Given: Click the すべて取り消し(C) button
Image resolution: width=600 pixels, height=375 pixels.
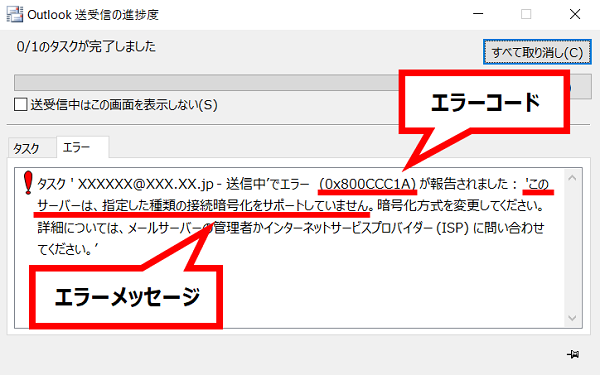Looking at the screenshot, I should point(537,52).
